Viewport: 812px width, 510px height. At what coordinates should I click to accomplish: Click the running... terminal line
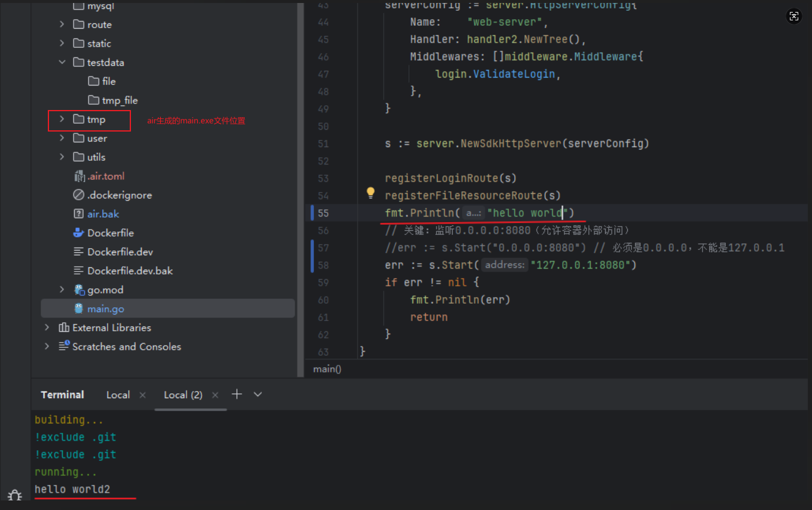pos(66,472)
